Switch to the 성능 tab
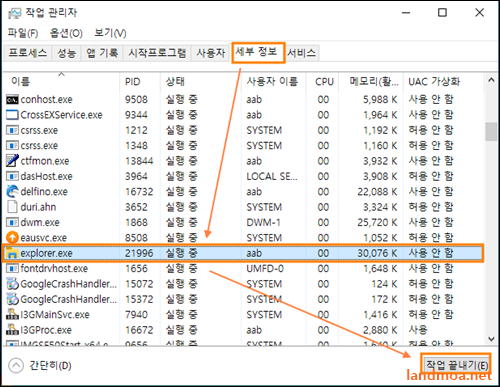 click(66, 53)
